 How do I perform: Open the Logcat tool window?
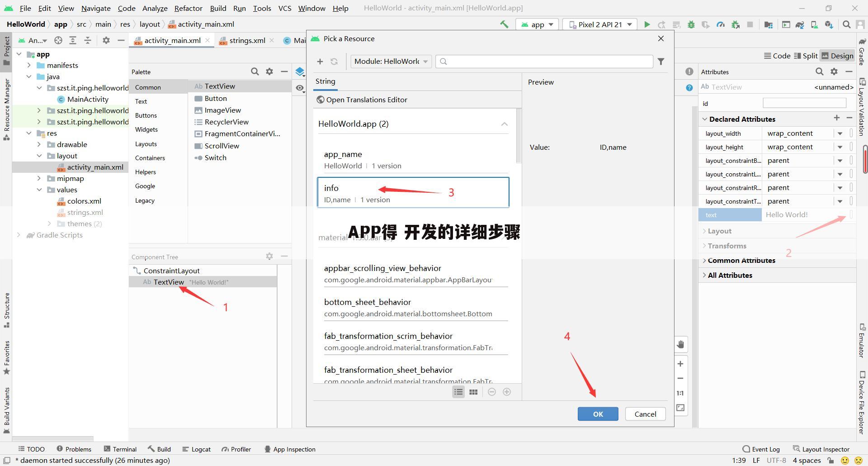[x=196, y=449]
